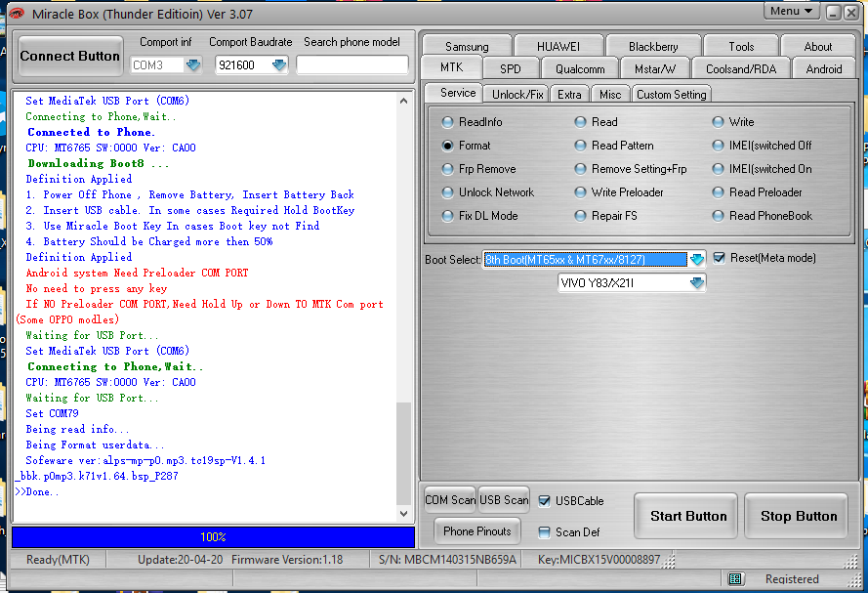Open Phone Pinouts
The height and width of the screenshot is (593, 868).
(477, 531)
